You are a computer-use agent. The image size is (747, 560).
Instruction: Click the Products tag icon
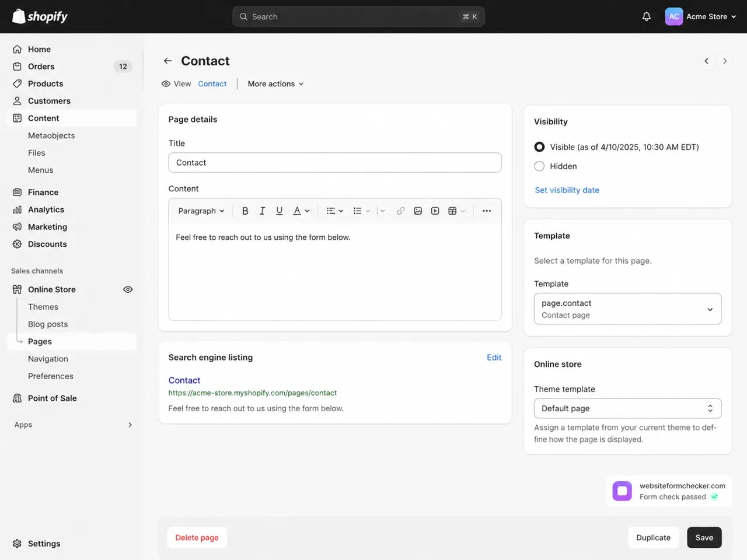[18, 83]
